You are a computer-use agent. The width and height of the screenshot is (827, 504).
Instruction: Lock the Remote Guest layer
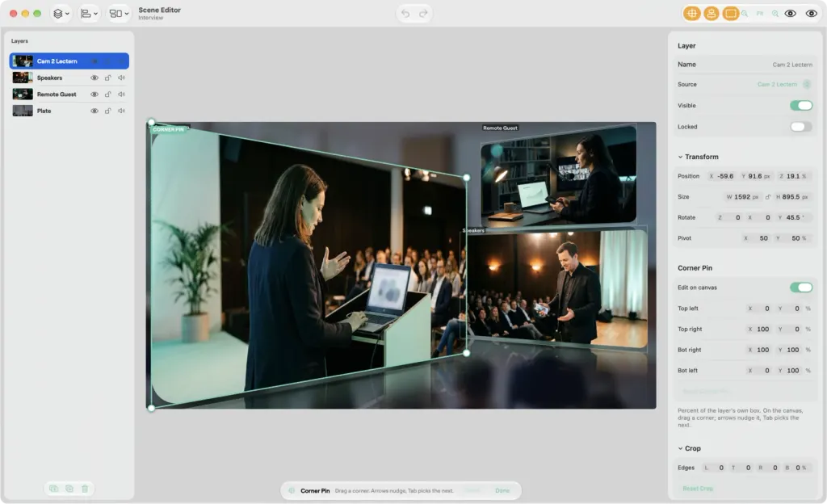[x=107, y=94]
